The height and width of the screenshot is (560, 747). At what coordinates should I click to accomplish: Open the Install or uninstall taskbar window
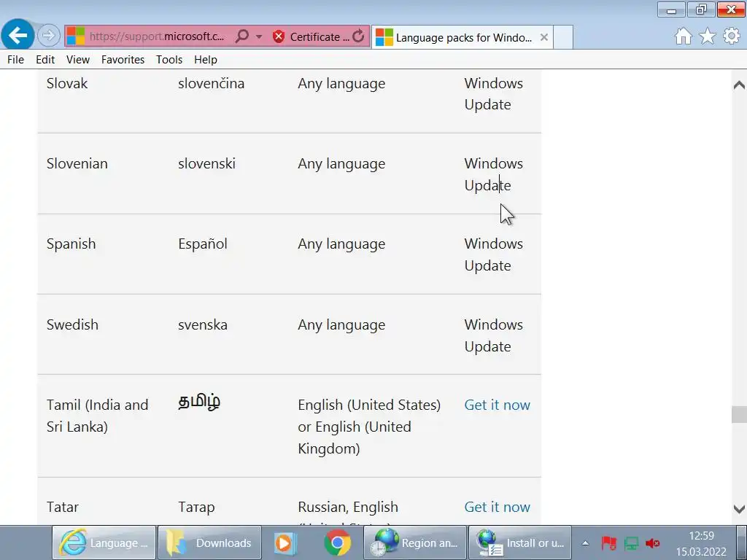tap(520, 542)
